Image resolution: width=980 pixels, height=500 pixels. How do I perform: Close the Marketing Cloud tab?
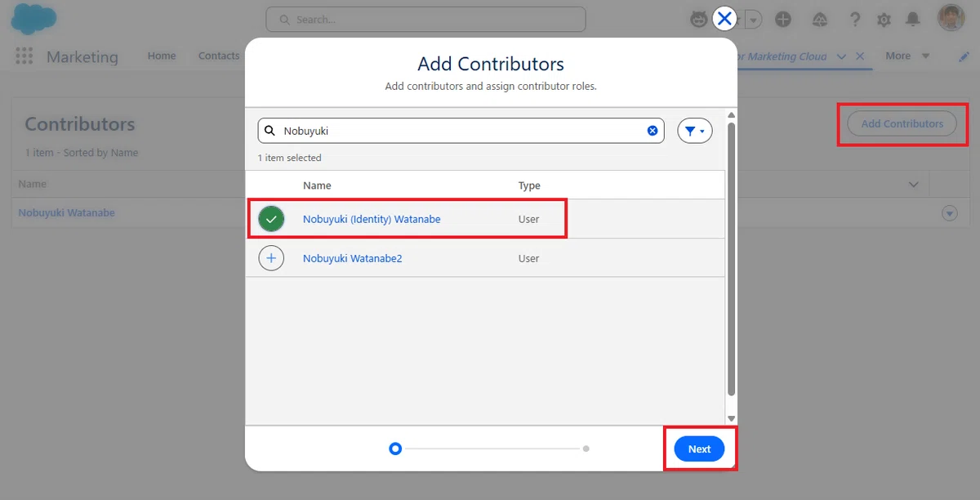(860, 56)
